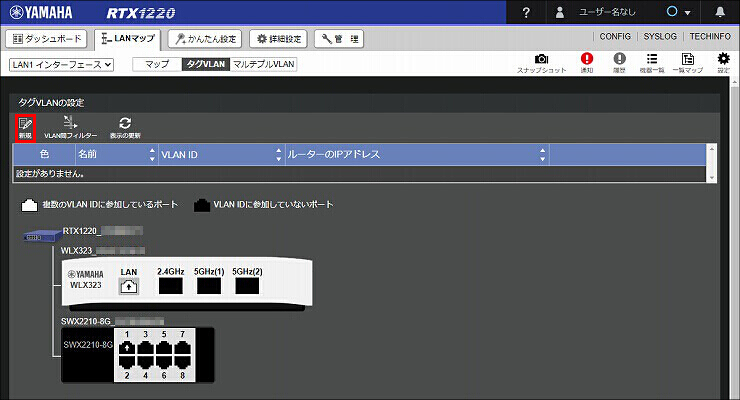
Task: Switch to the タグVLAN view tab
Action: (206, 64)
